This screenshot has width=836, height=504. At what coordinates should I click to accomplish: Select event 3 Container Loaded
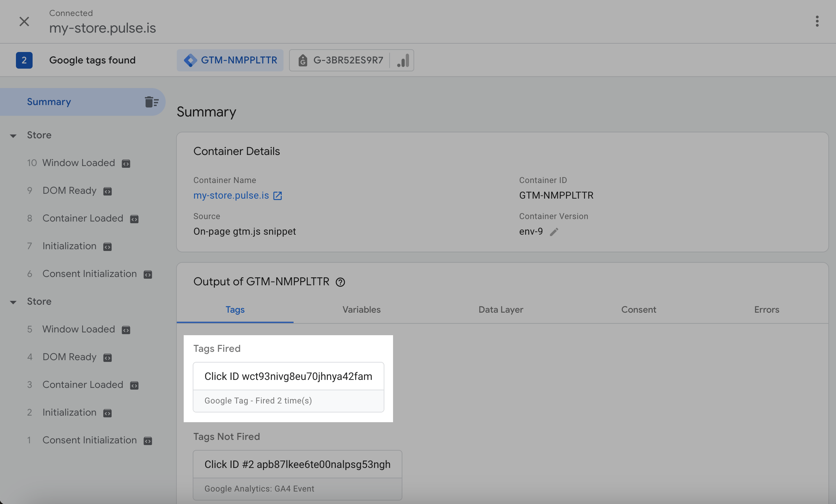click(x=82, y=385)
